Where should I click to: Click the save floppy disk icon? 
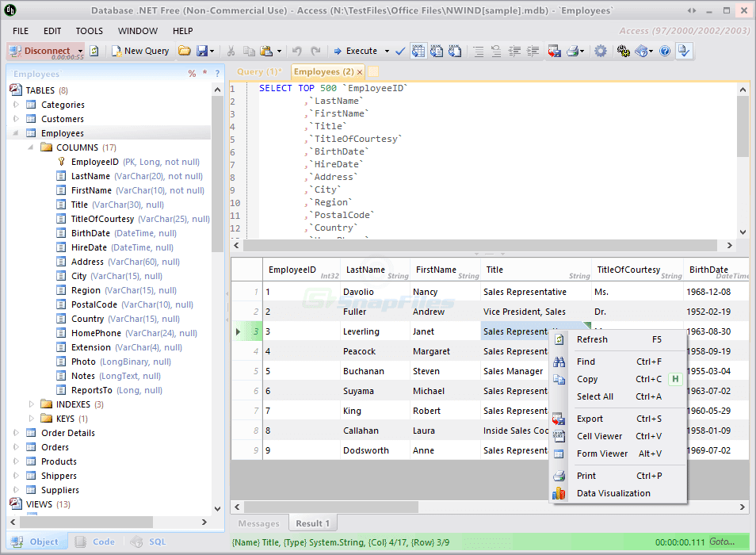click(201, 51)
